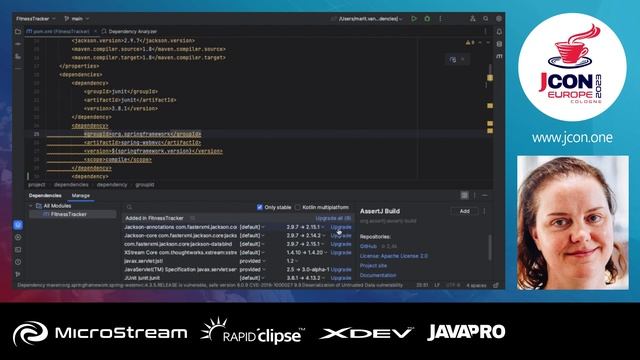Run the current configuration with the green play icon
Image resolution: width=640 pixels, height=360 pixels.
point(414,18)
